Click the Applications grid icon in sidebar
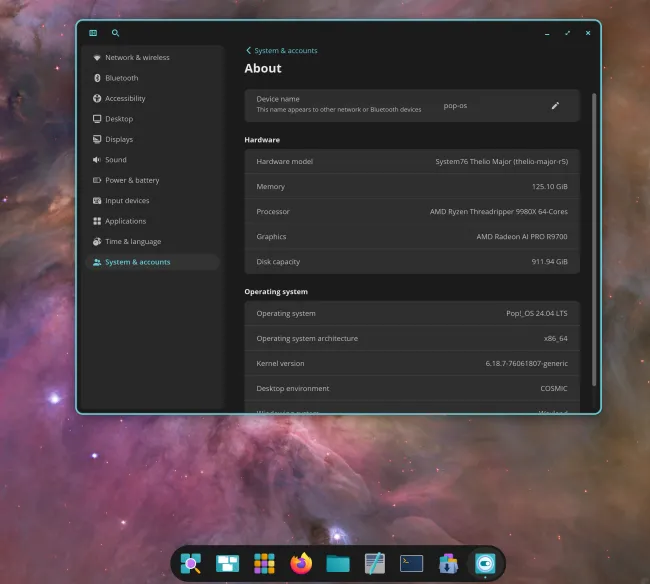Screen dimensions: 650x584 pos(97,221)
